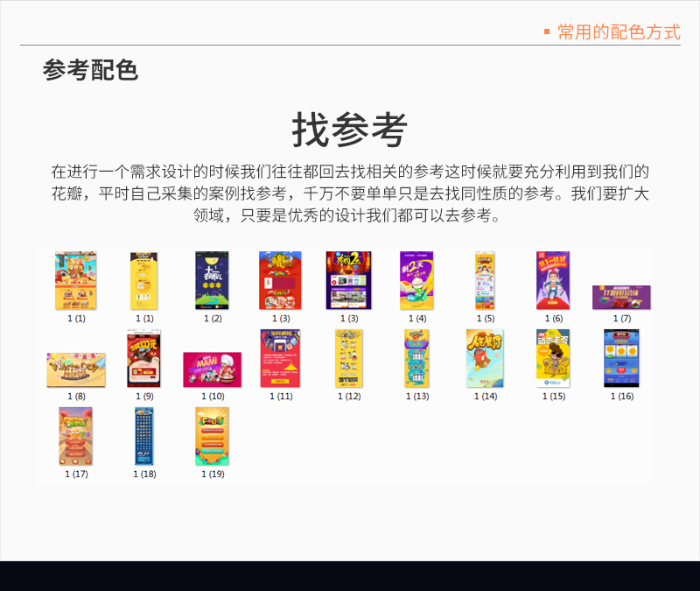
Task: Click the orange 常用的配色方式 header label
Action: (619, 32)
